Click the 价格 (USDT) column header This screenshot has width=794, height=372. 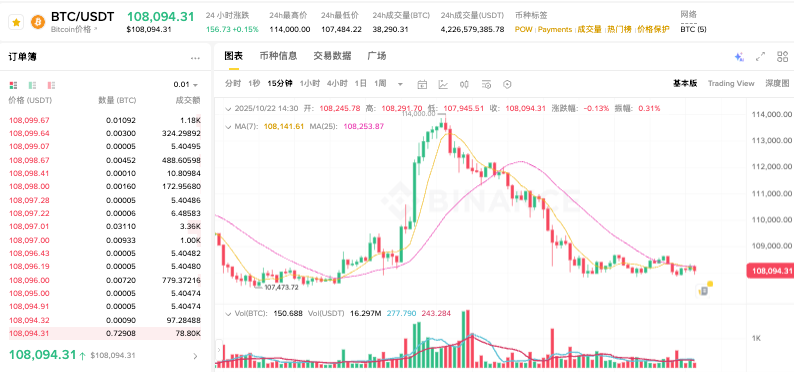[x=30, y=100]
